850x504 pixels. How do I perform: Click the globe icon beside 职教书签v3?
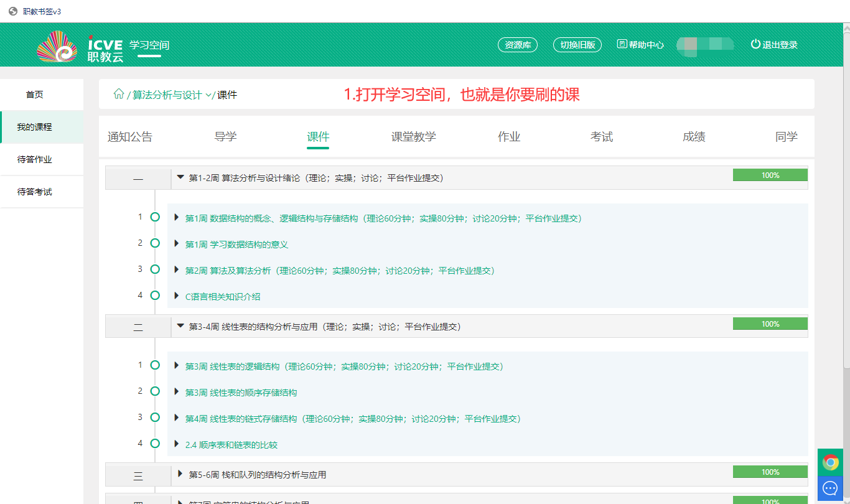click(x=13, y=11)
